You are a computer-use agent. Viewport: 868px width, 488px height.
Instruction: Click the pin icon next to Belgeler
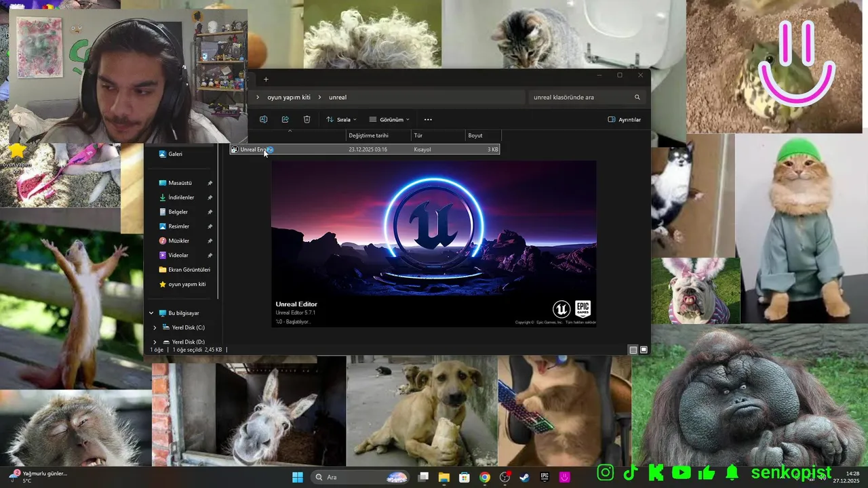(210, 211)
